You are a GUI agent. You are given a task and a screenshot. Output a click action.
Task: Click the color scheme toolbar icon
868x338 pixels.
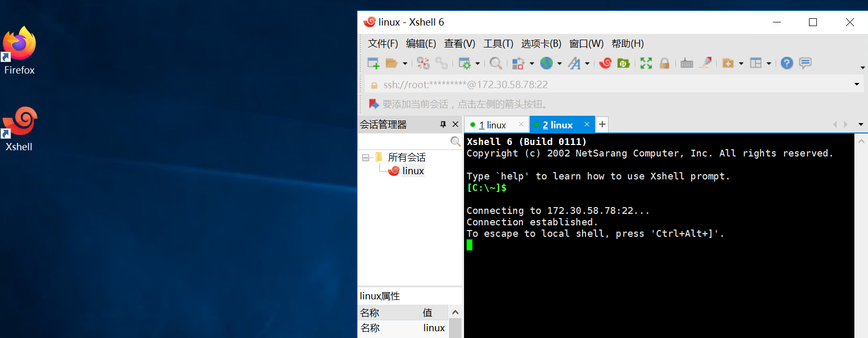(518, 63)
